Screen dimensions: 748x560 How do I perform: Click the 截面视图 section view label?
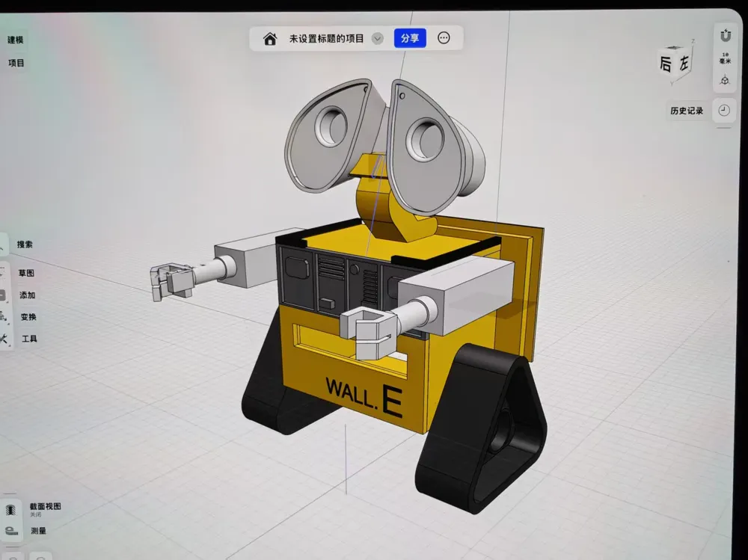point(46,507)
